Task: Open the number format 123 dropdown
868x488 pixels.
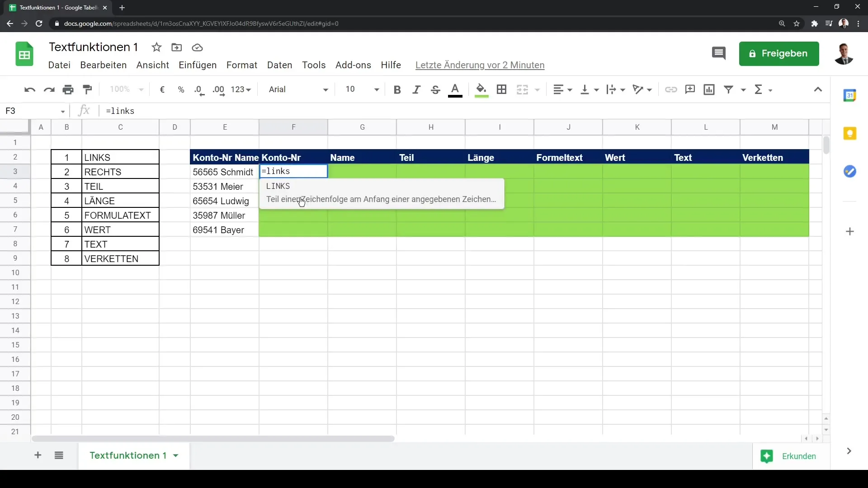Action: (241, 89)
